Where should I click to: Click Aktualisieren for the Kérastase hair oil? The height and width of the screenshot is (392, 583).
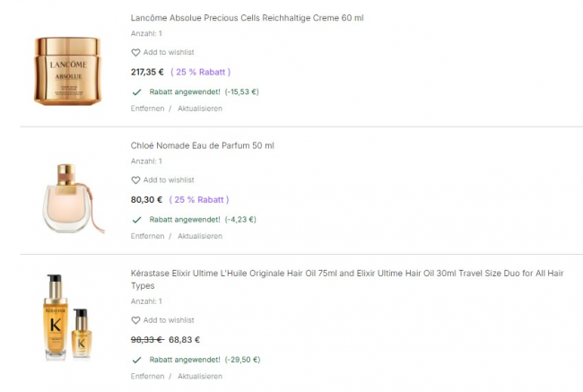click(x=199, y=376)
